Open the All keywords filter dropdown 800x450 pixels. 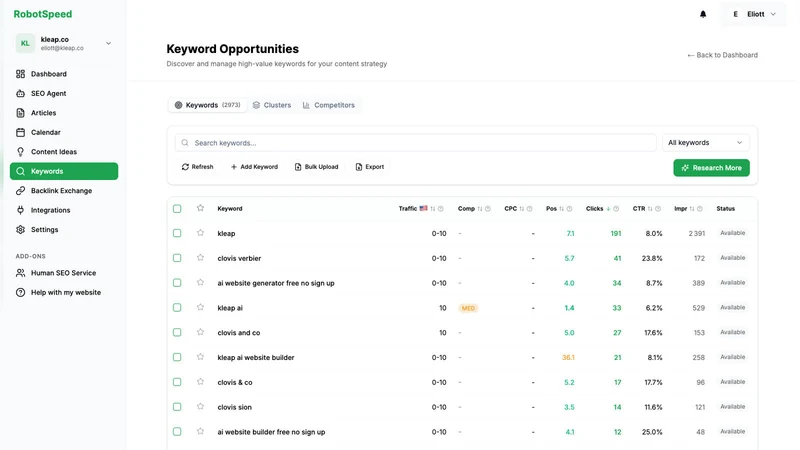coord(706,143)
